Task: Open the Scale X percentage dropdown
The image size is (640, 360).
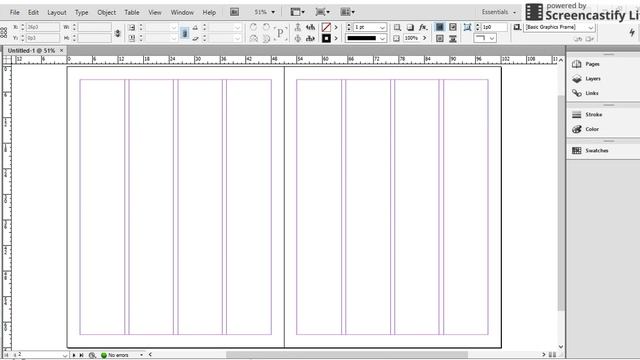Action: pos(174,27)
